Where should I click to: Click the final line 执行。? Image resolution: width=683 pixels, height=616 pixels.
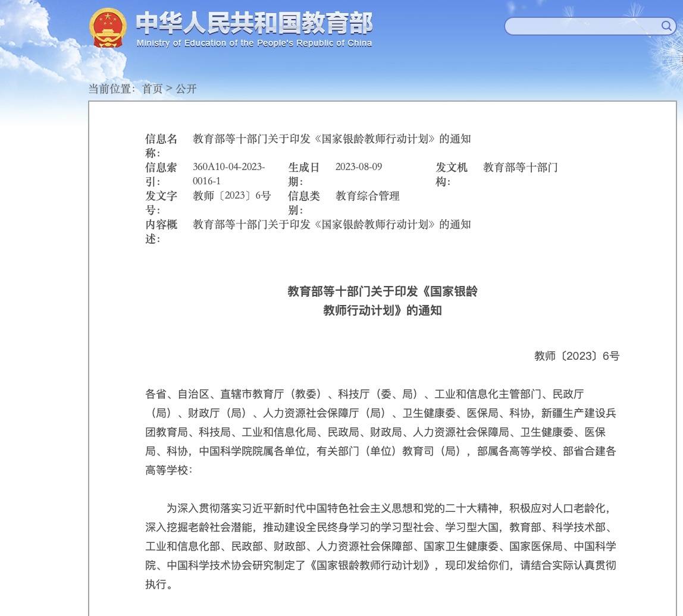159,584
